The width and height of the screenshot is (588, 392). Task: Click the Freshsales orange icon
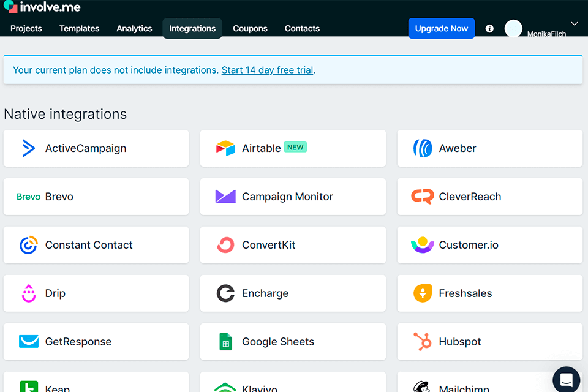tap(423, 293)
